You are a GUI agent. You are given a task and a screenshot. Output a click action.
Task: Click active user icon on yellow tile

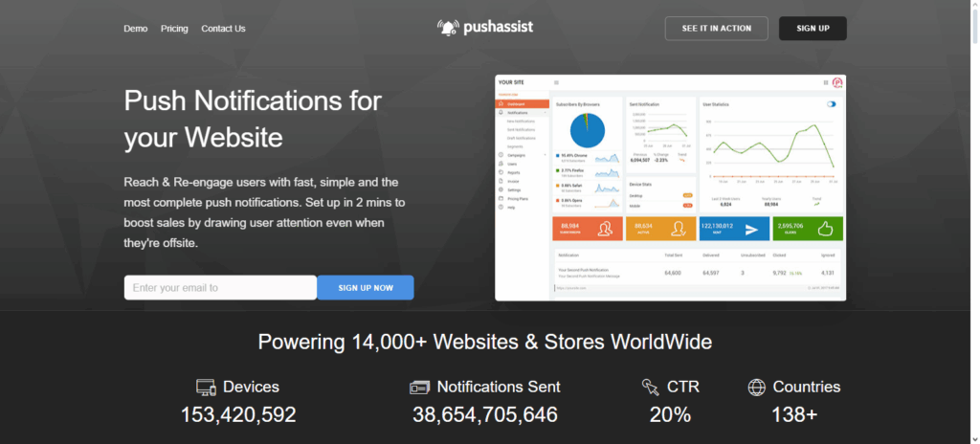click(x=679, y=229)
